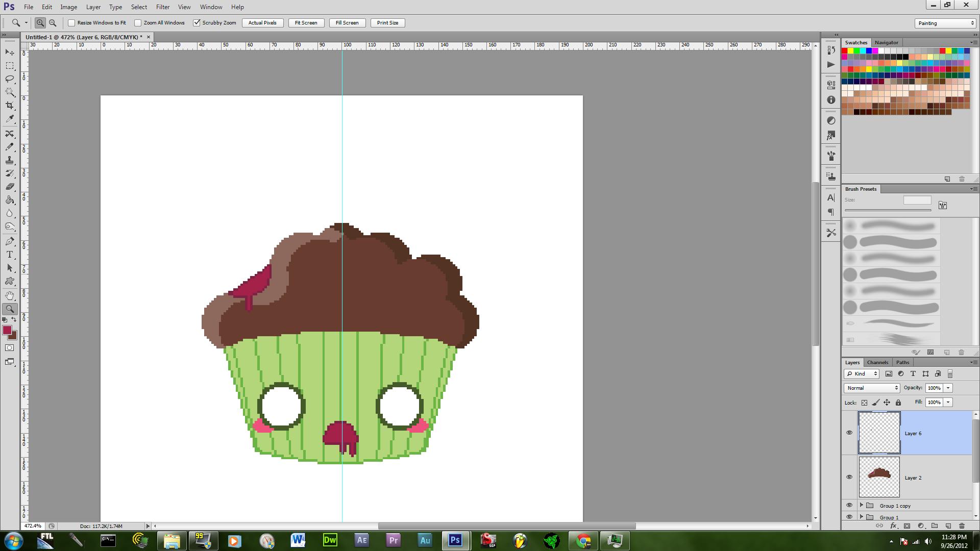Viewport: 980px width, 551px height.
Task: Expand the Group 1 copy folder
Action: point(862,505)
